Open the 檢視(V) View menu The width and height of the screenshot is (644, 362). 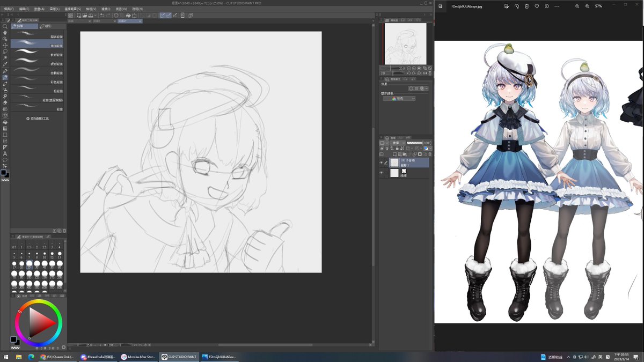point(91,9)
